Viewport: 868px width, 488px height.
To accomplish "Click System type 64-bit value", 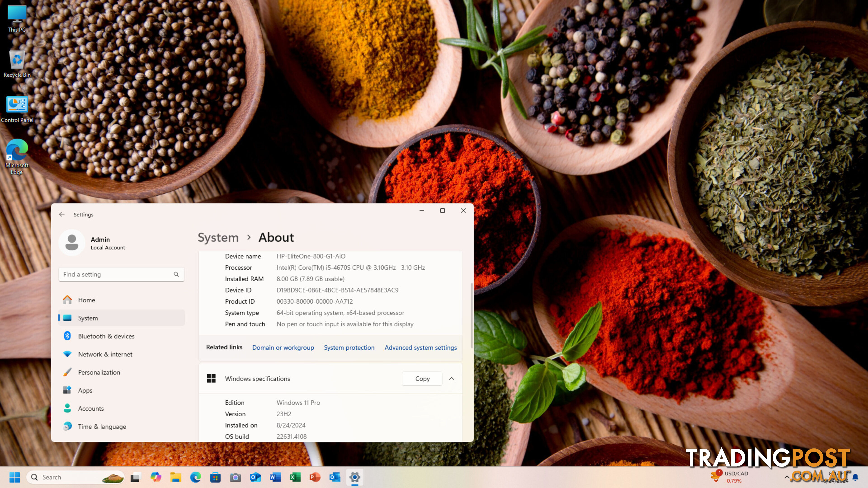I will 340,312.
